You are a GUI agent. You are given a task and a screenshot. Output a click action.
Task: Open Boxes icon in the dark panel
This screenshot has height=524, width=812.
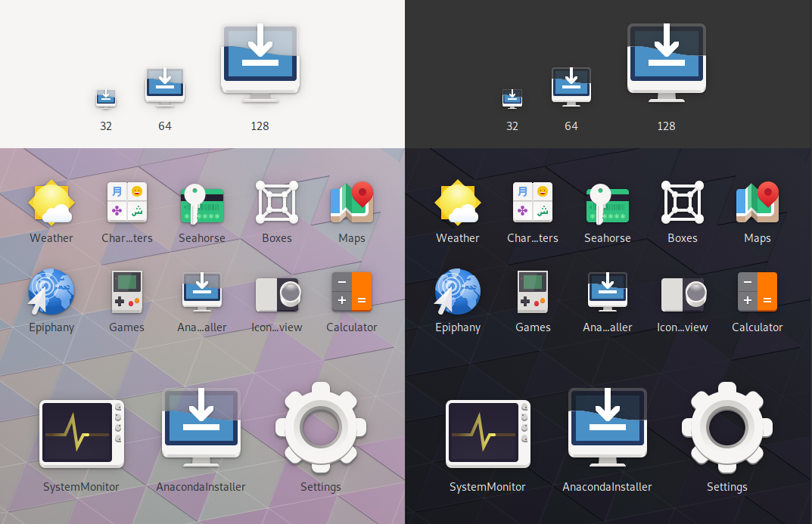[683, 202]
